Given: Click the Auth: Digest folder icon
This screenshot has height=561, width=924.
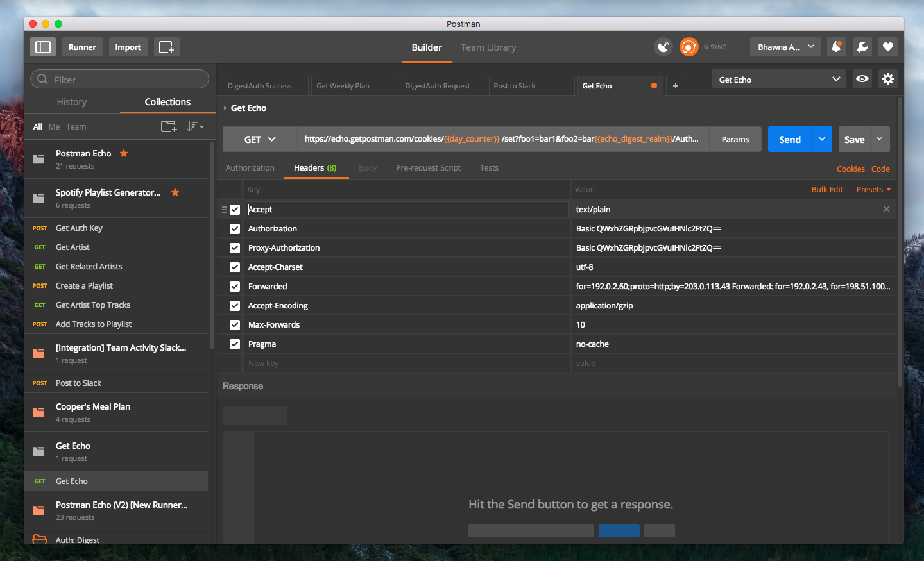Looking at the screenshot, I should tap(39, 539).
